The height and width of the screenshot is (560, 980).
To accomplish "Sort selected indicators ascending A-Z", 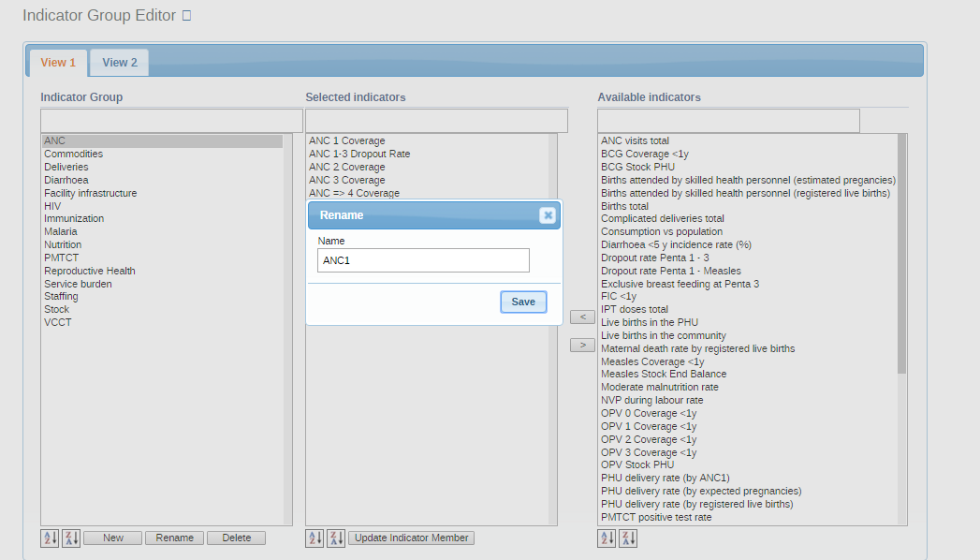I will pyautogui.click(x=314, y=538).
